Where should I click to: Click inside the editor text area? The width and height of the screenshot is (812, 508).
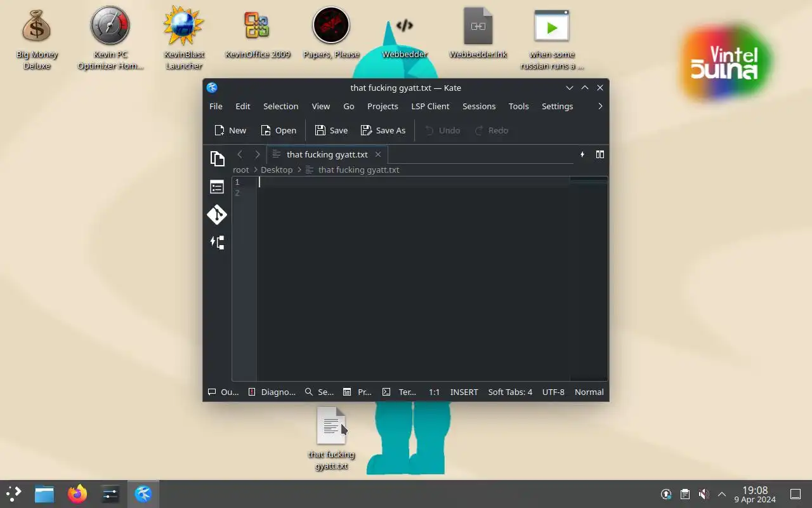tap(413, 279)
